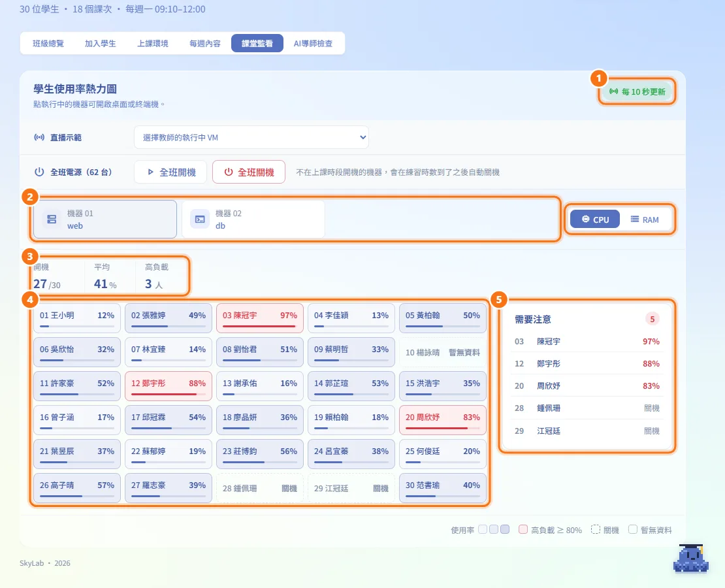Open the AI導師檢查 tab

click(313, 44)
